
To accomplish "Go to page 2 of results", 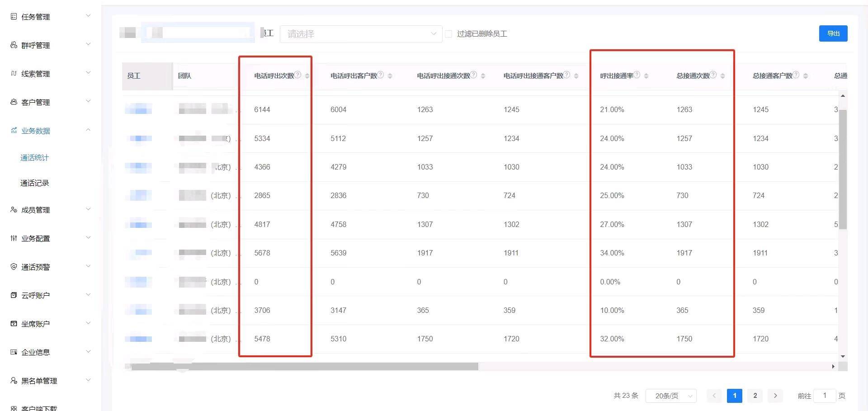I will click(x=755, y=396).
